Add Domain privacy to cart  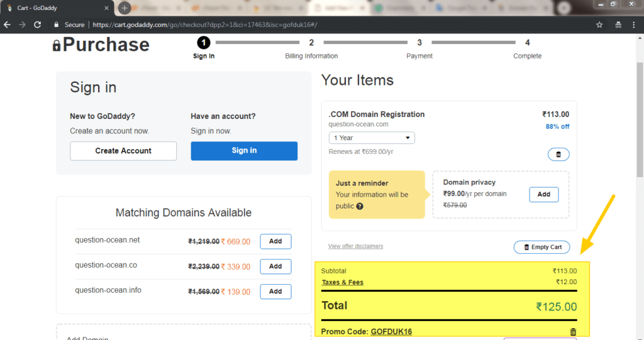click(544, 194)
